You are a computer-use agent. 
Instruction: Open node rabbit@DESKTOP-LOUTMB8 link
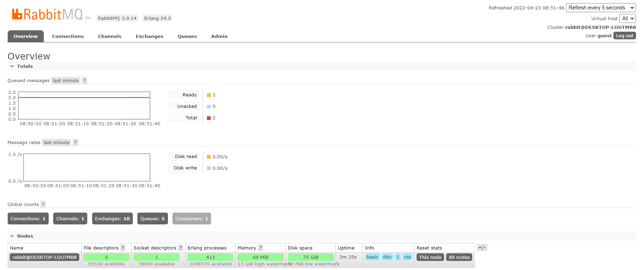(x=45, y=257)
